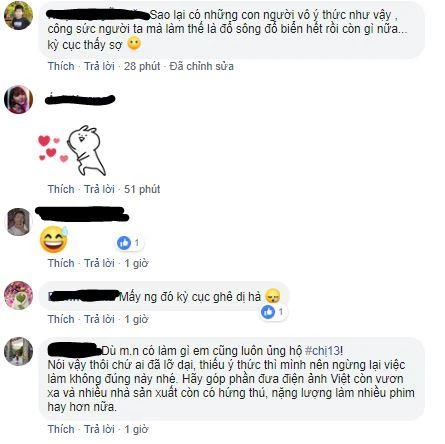Click 'Thích' under the laughing emoji comment
Viewport: 445px width, 444px height.
(61, 263)
